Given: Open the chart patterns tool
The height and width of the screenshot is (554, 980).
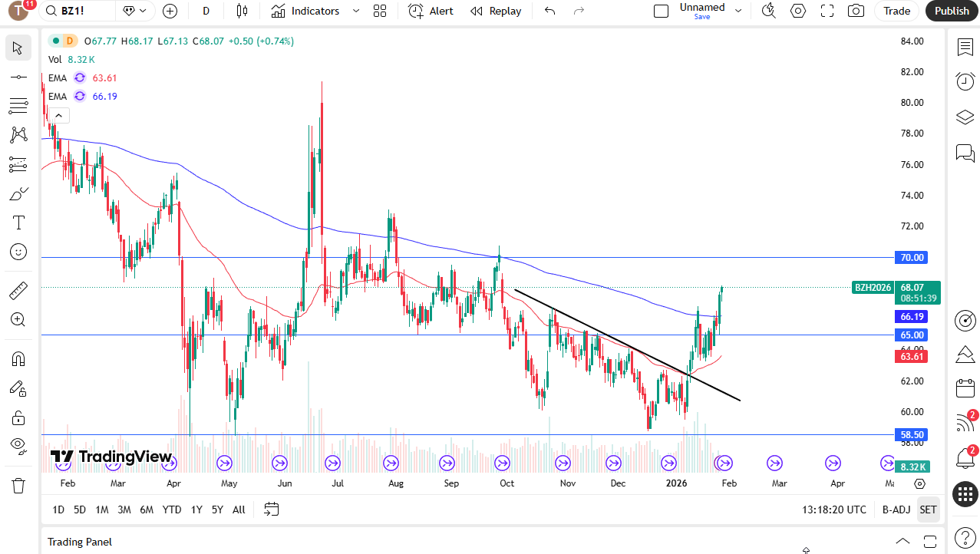Looking at the screenshot, I should click(x=18, y=135).
